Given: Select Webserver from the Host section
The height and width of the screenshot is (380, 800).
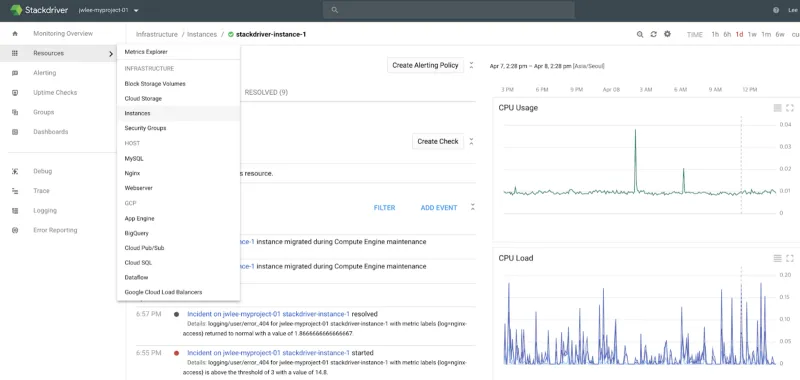Looking at the screenshot, I should 138,188.
